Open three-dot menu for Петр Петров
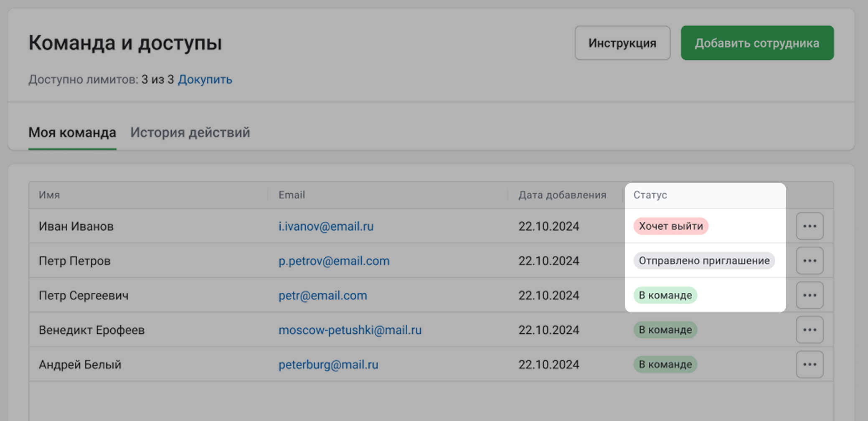This screenshot has height=421, width=868. click(x=809, y=261)
